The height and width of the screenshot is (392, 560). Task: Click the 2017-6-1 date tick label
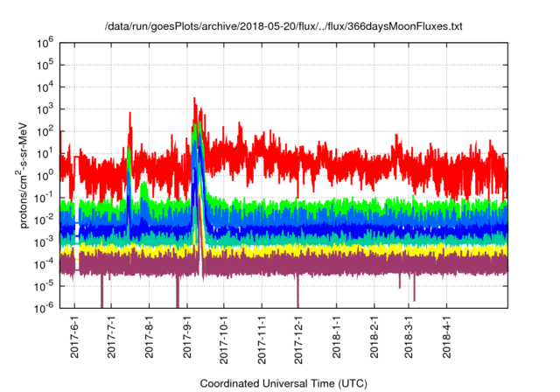click(x=75, y=337)
